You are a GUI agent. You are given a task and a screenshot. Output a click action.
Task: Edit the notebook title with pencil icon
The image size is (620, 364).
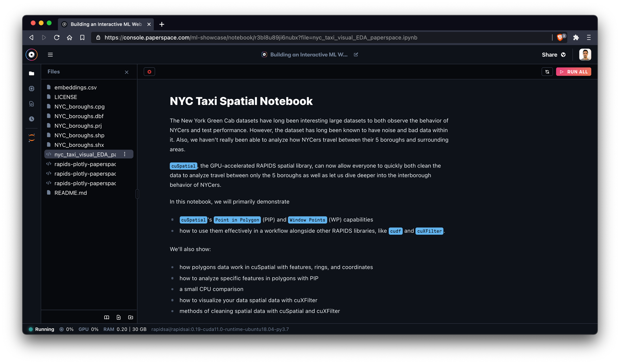click(356, 55)
